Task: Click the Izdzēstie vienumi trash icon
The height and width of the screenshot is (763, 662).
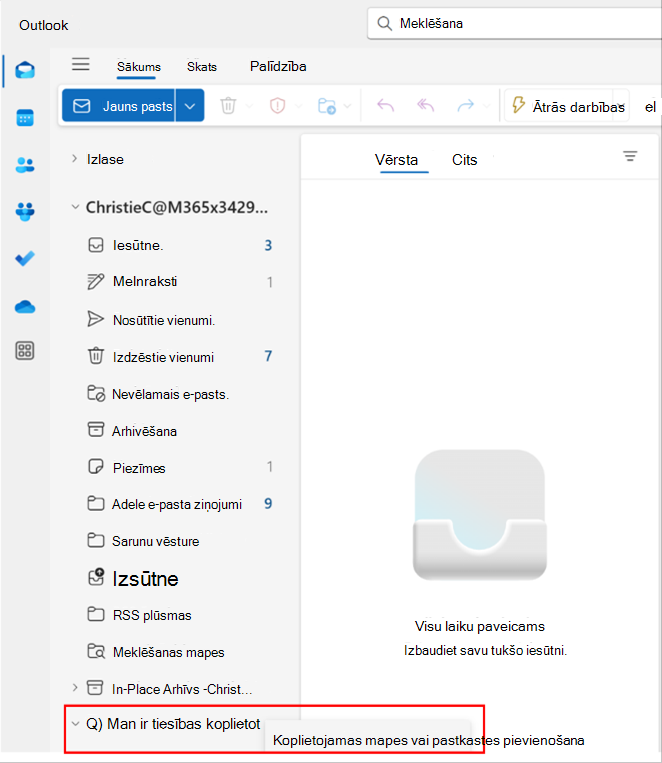Action: click(x=96, y=356)
